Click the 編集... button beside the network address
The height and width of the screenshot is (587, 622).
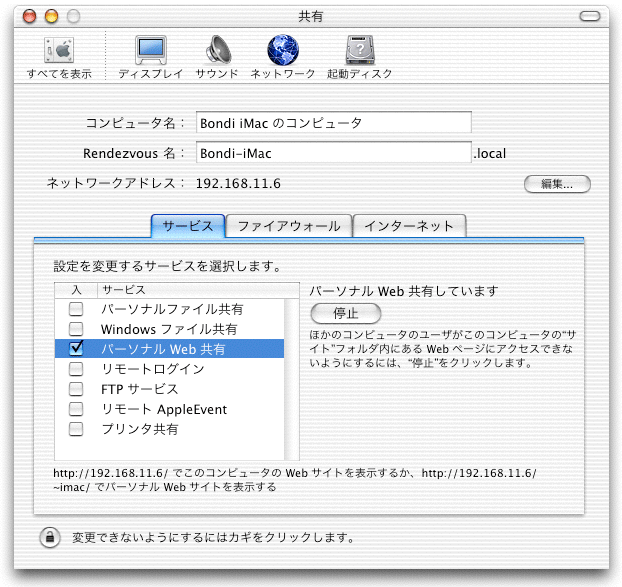557,184
